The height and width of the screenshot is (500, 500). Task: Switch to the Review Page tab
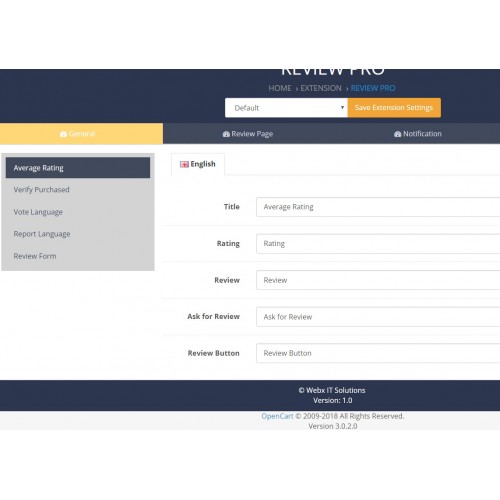(248, 134)
